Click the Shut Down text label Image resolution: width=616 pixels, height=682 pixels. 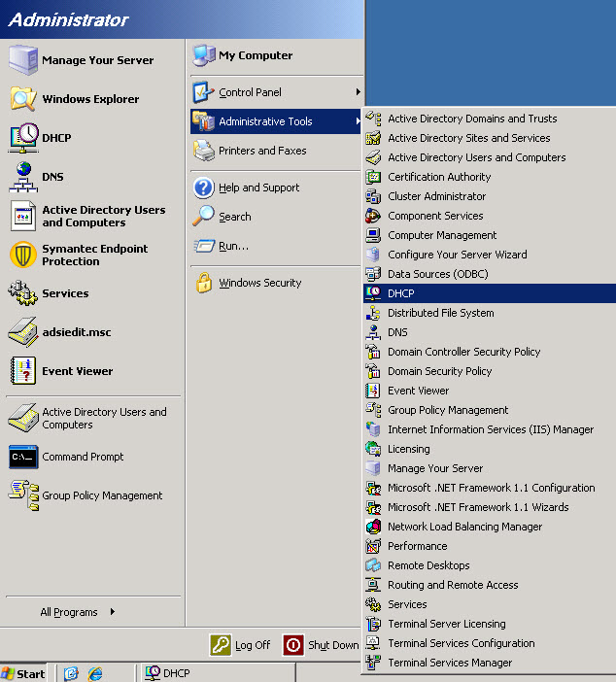(333, 645)
